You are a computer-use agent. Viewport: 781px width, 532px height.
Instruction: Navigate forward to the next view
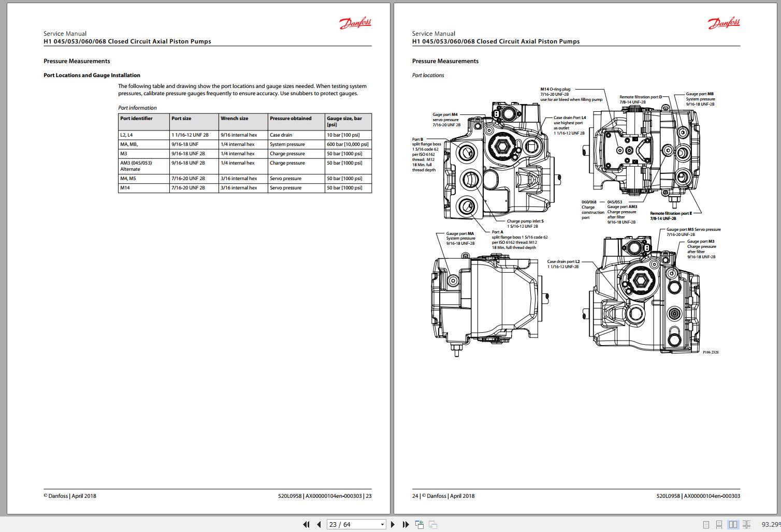tap(432, 524)
